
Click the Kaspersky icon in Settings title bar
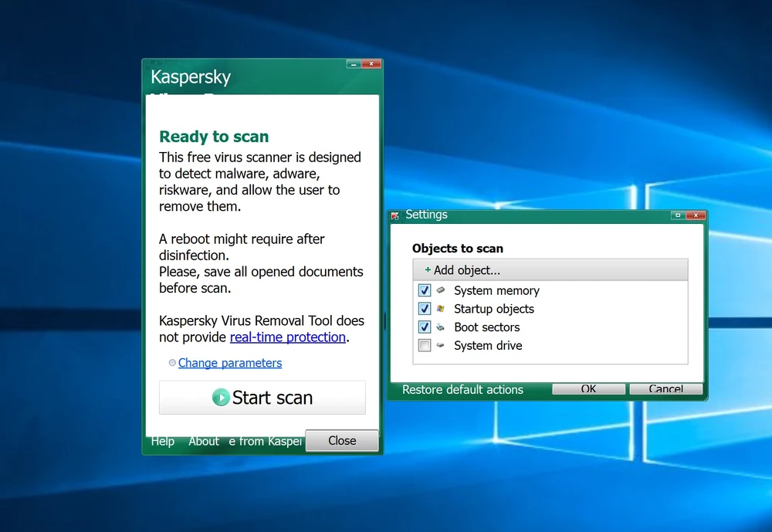pos(395,215)
